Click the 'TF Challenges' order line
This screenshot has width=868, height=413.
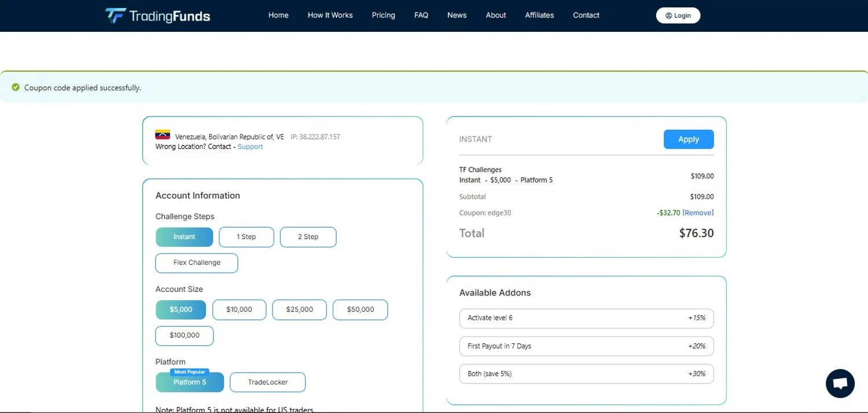coord(480,170)
